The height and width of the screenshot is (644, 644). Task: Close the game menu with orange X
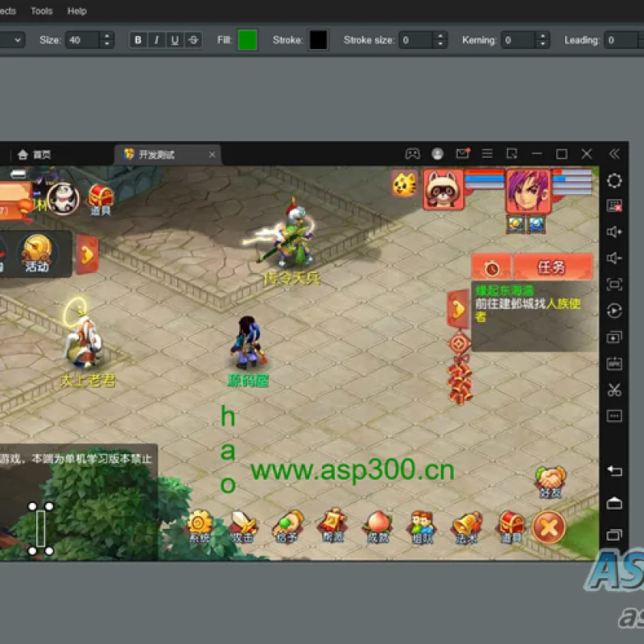point(549,527)
